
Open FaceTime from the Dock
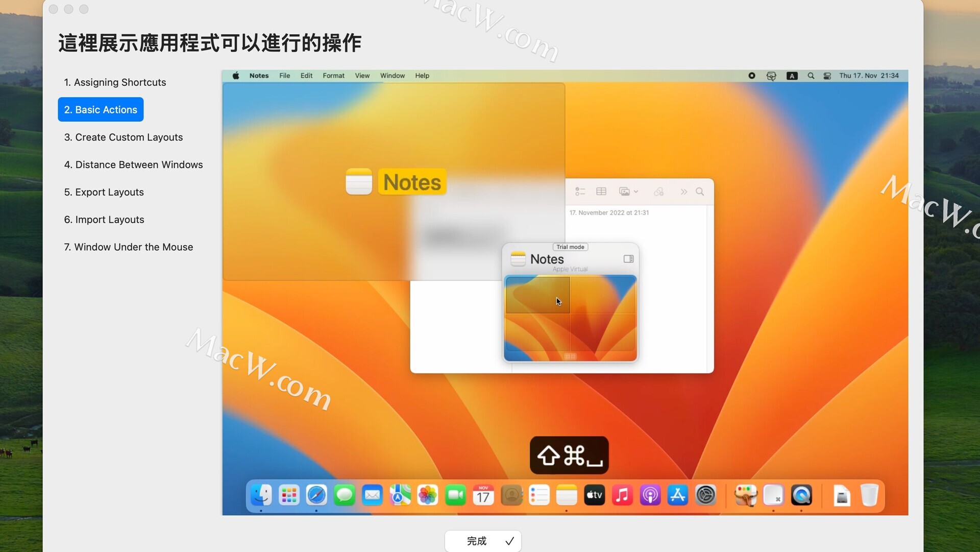point(455,495)
